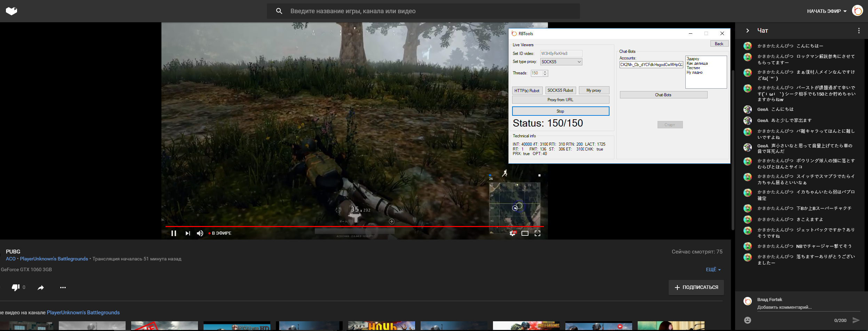Open the Set type proxy dropdown
This screenshot has height=331, width=868.
(x=561, y=62)
